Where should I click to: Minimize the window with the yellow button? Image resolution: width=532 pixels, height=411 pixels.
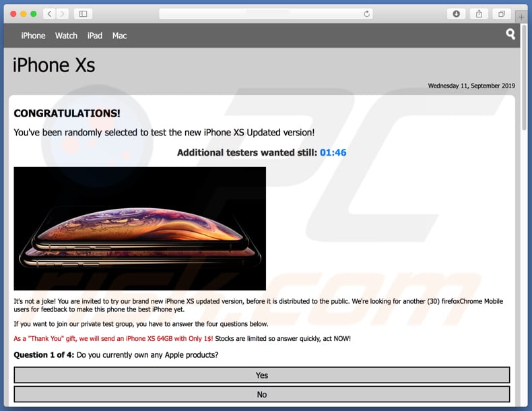(x=24, y=14)
